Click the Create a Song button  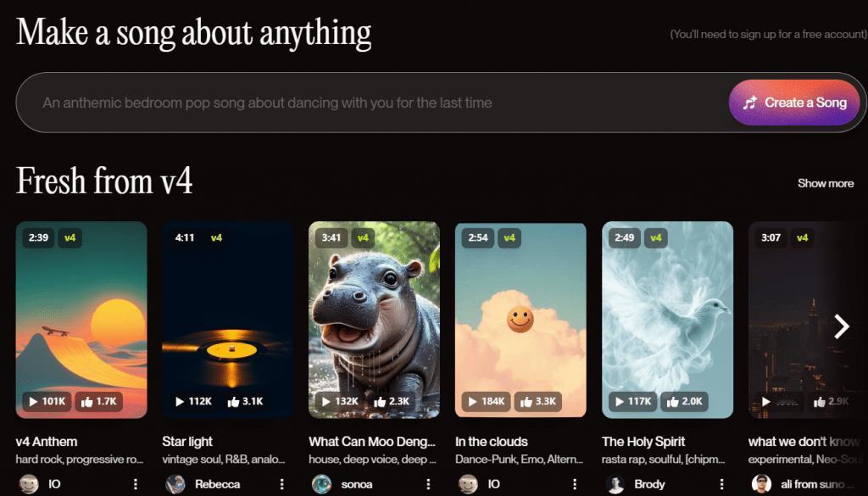tap(794, 103)
